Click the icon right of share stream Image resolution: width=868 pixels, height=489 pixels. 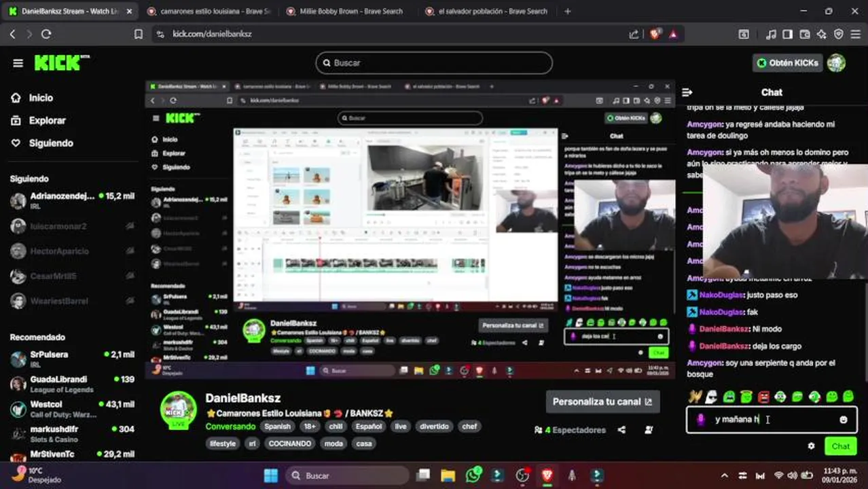649,430
